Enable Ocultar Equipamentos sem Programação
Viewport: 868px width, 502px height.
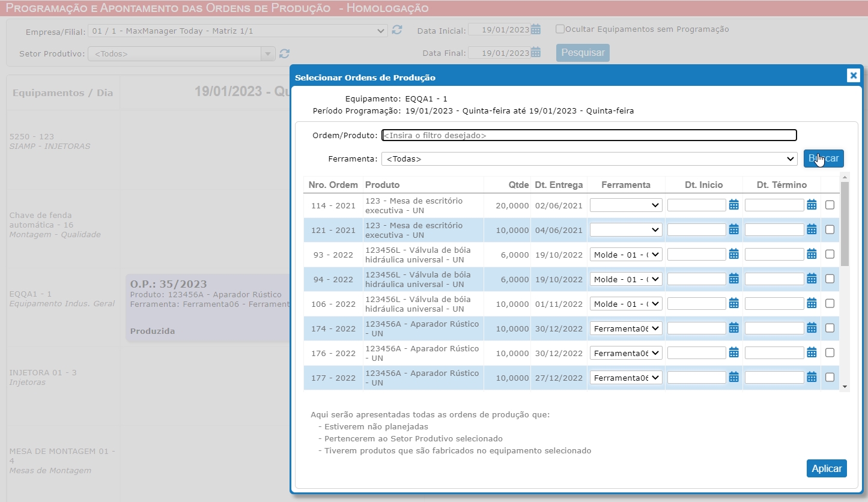(560, 29)
